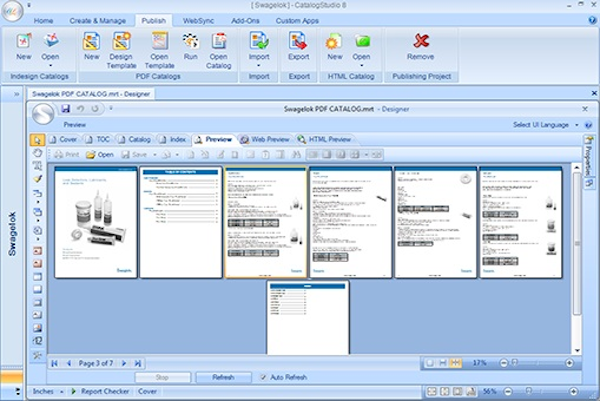Toggle the highlighted multiple pages view mode

(x=455, y=363)
